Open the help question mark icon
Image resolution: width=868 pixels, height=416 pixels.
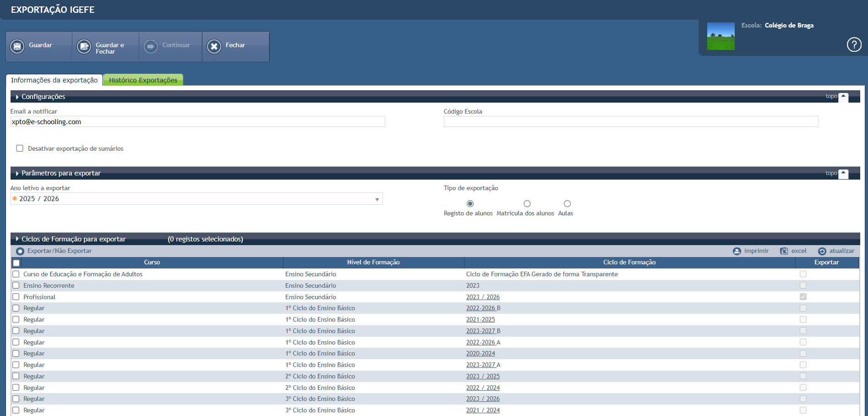(854, 44)
